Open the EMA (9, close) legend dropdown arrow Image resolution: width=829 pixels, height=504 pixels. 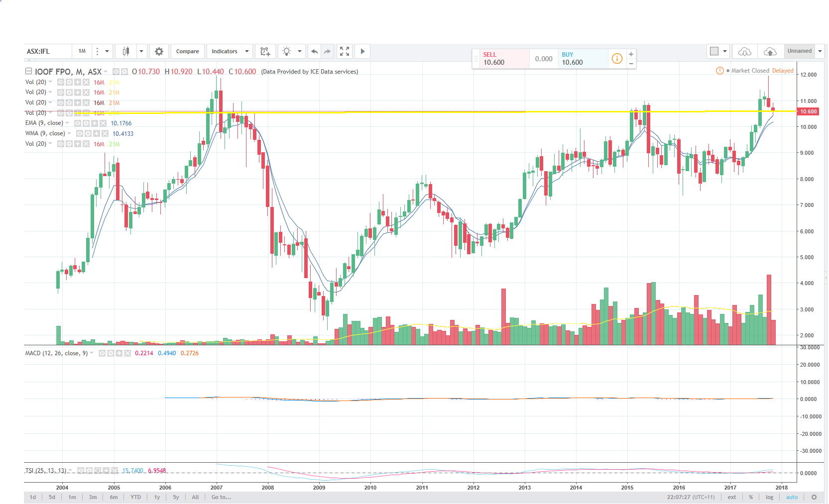coord(68,123)
